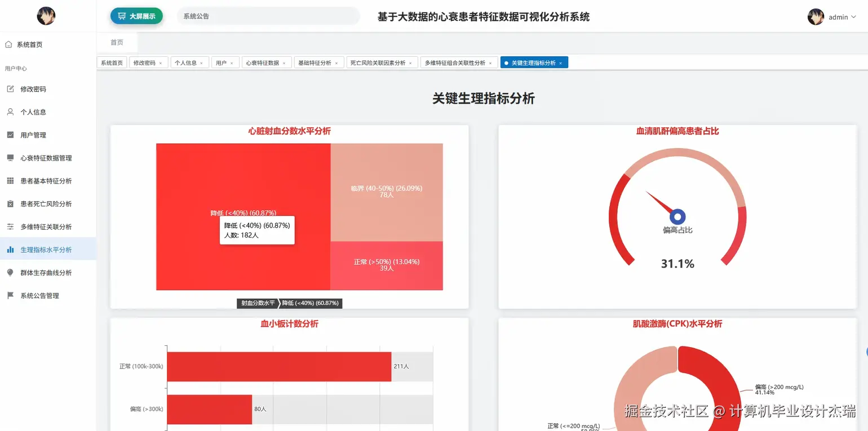This screenshot has width=868, height=431.
Task: Click the 临界 (40-50%) treemap block
Action: tap(387, 192)
